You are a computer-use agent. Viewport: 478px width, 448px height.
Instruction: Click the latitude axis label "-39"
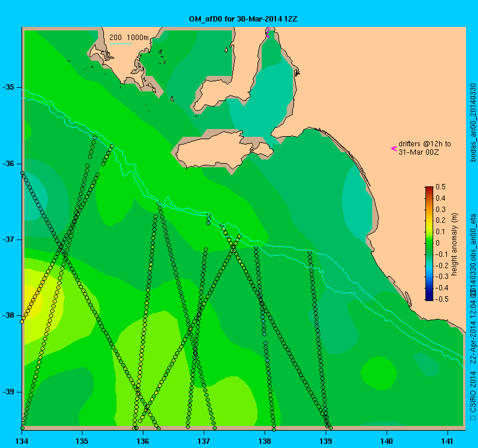pos(8,392)
